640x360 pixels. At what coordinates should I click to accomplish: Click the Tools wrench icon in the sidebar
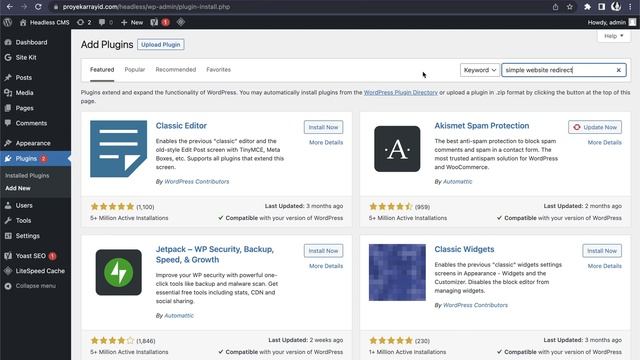(x=8, y=220)
